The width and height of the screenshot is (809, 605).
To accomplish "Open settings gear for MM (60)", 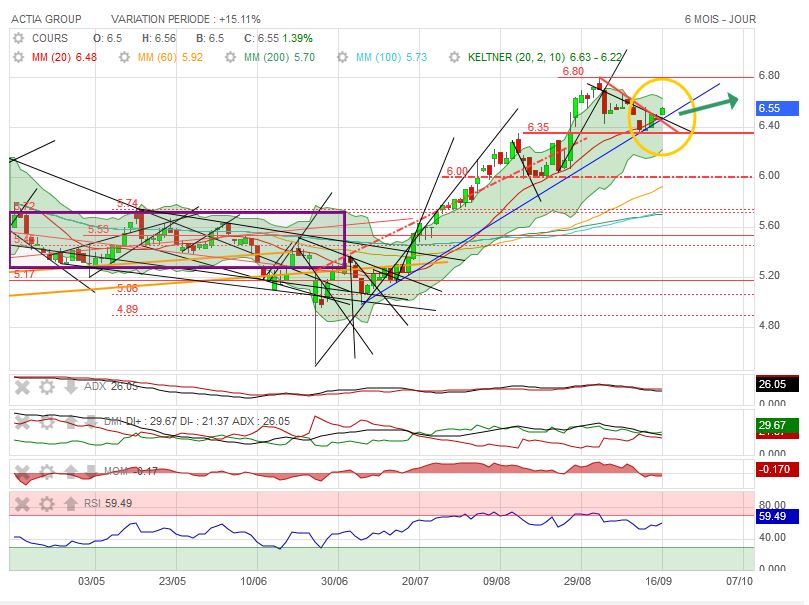I will tap(124, 57).
